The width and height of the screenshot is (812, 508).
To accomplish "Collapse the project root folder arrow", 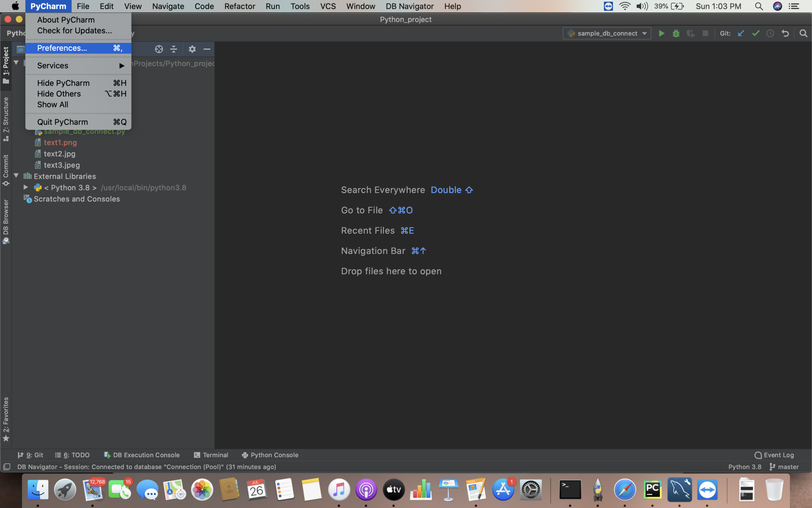I will click(16, 63).
